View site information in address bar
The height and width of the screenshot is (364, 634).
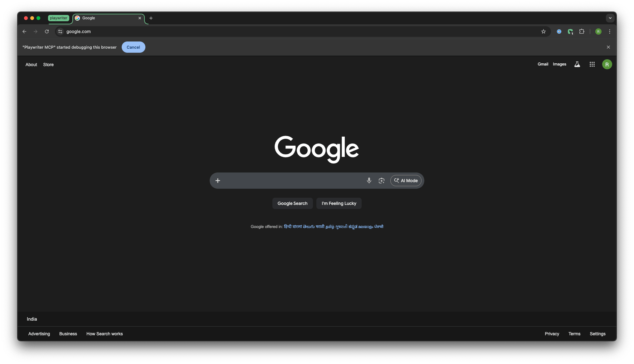(61, 32)
